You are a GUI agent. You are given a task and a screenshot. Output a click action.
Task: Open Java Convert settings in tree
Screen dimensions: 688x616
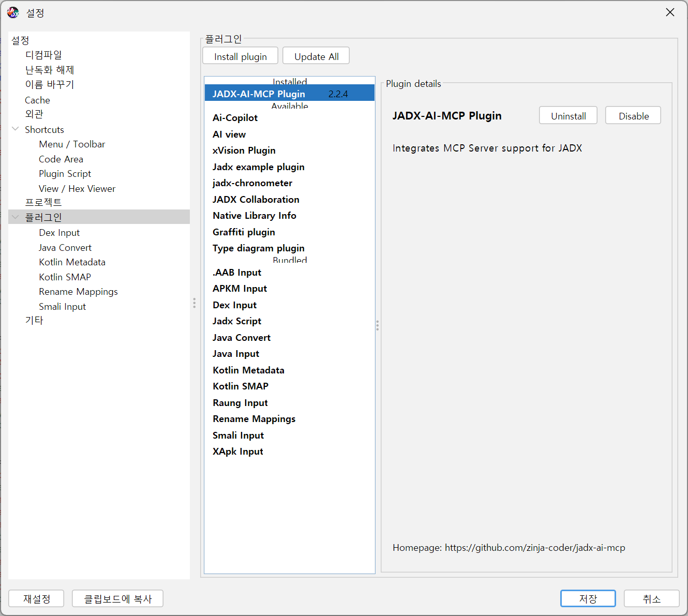(x=65, y=248)
